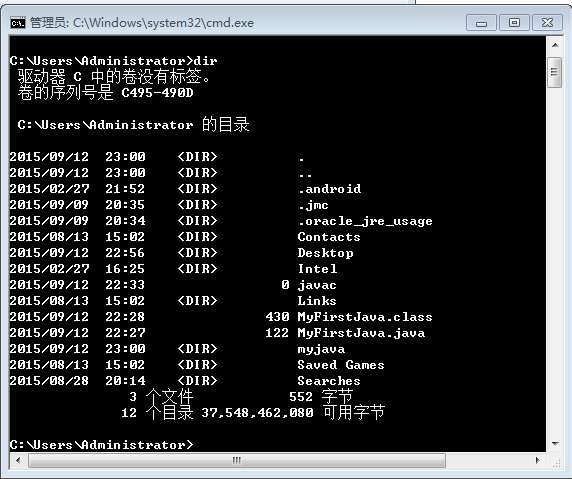Viewport: 572px width, 479px height.
Task: Click the 'Contacts' directory name
Action: click(x=329, y=237)
